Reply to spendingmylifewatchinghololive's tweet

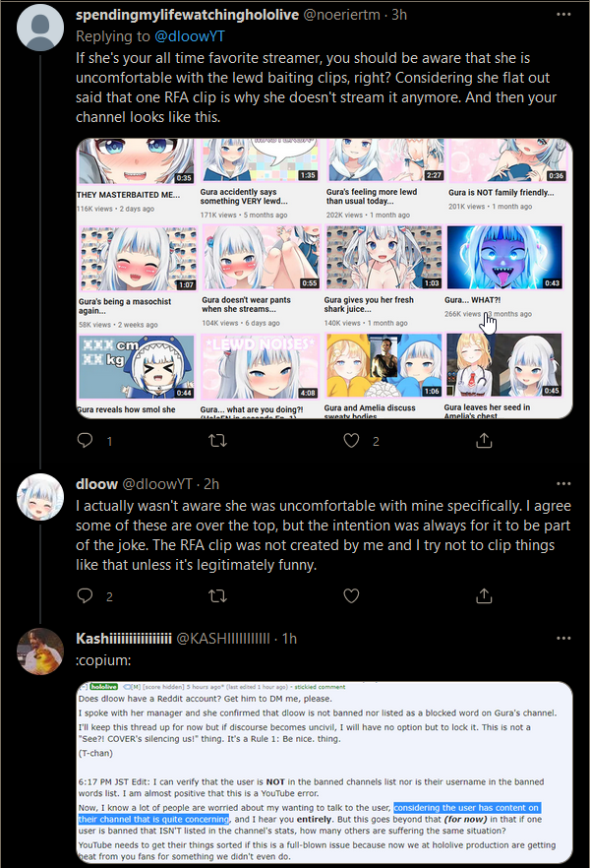tap(85, 441)
